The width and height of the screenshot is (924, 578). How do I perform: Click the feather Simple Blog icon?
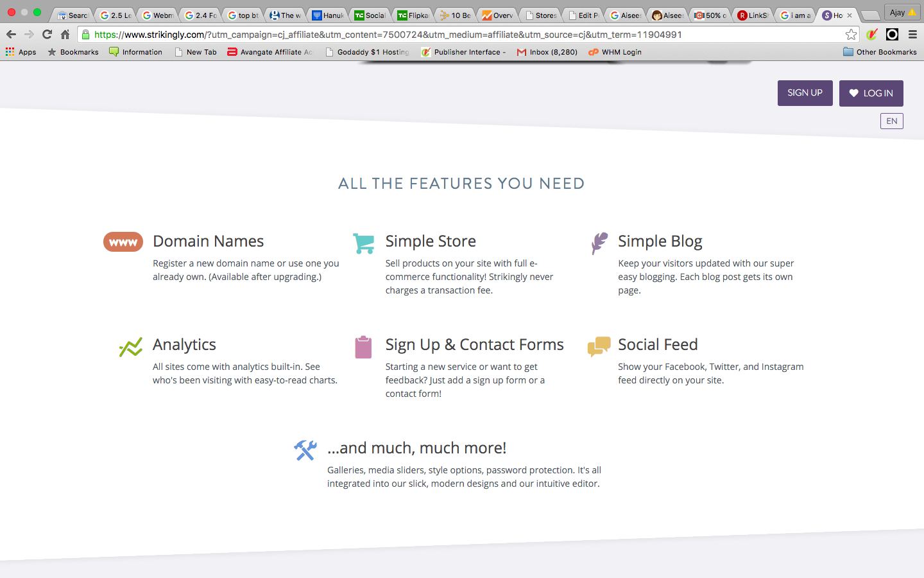[599, 243]
